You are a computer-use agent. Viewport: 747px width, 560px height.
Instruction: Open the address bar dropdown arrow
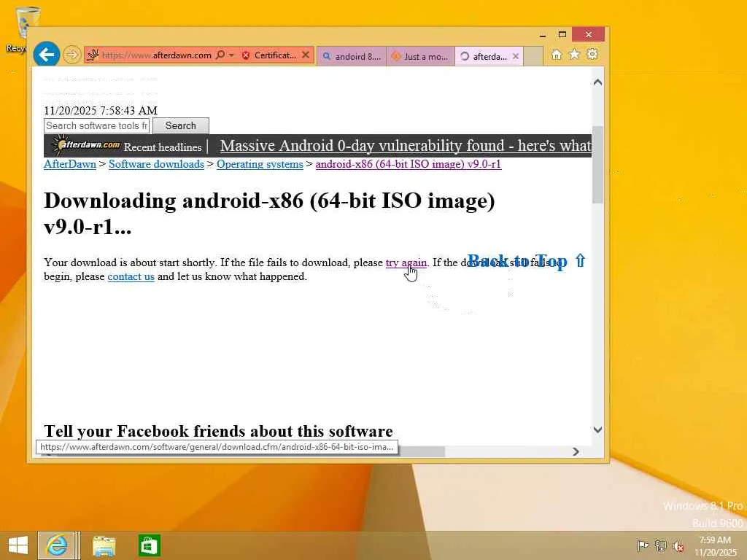pyautogui.click(x=231, y=55)
